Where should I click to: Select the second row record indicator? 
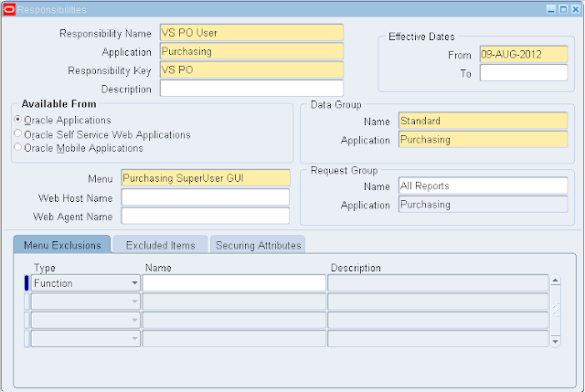tap(27, 302)
